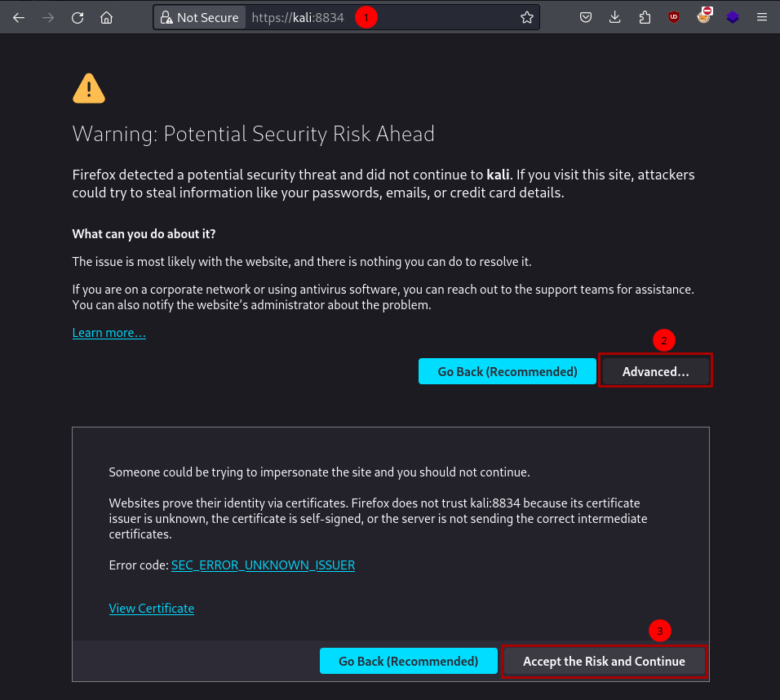View the site's certificate
This screenshot has height=700, width=780.
click(151, 608)
